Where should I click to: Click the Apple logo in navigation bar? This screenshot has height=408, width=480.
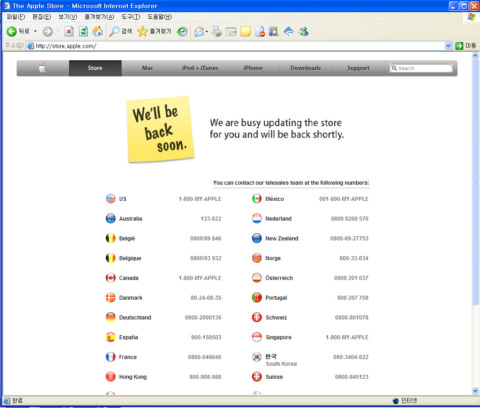click(43, 68)
